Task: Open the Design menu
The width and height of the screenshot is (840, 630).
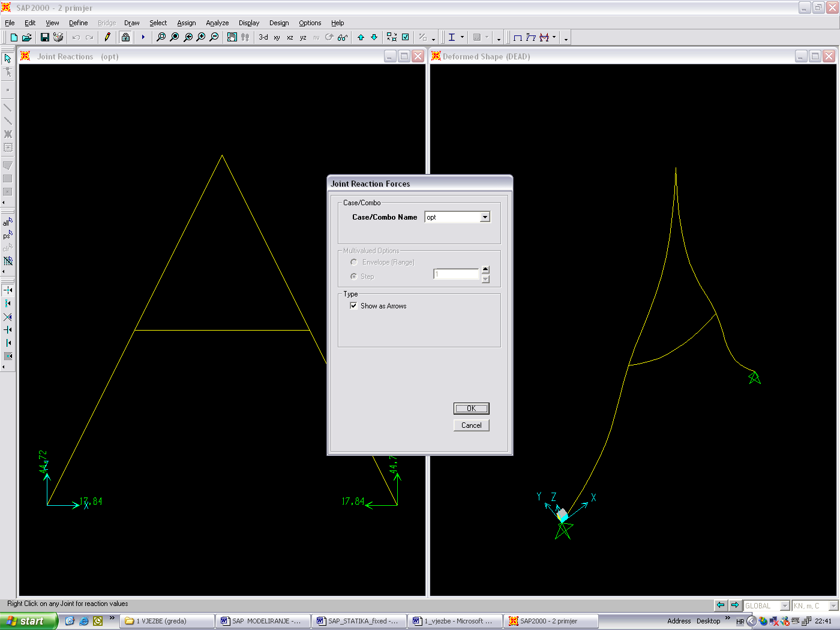Action: pyautogui.click(x=279, y=23)
